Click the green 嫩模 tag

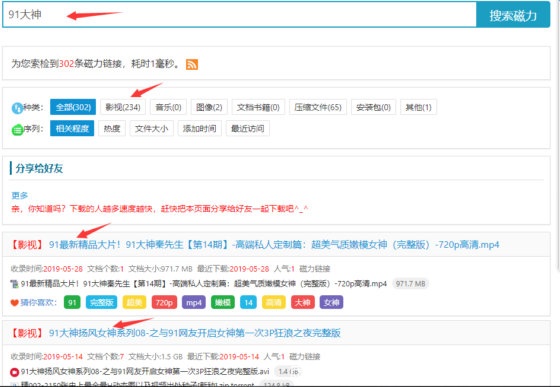pos(222,303)
